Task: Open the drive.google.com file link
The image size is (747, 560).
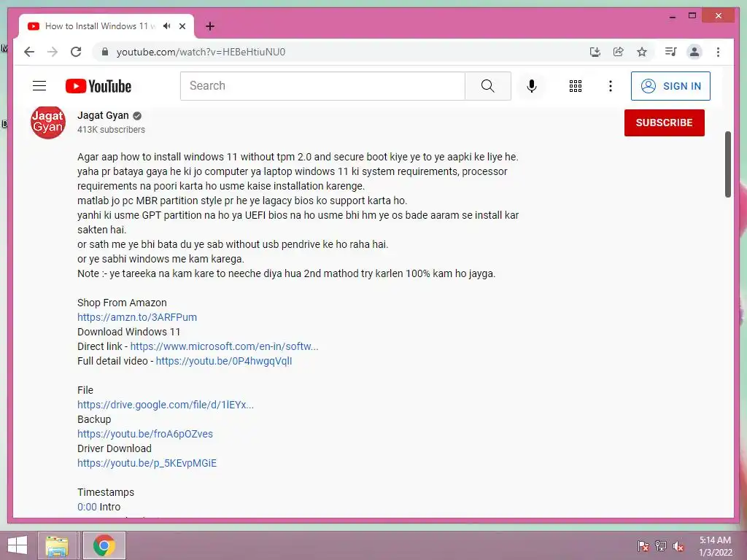Action: [x=166, y=405]
